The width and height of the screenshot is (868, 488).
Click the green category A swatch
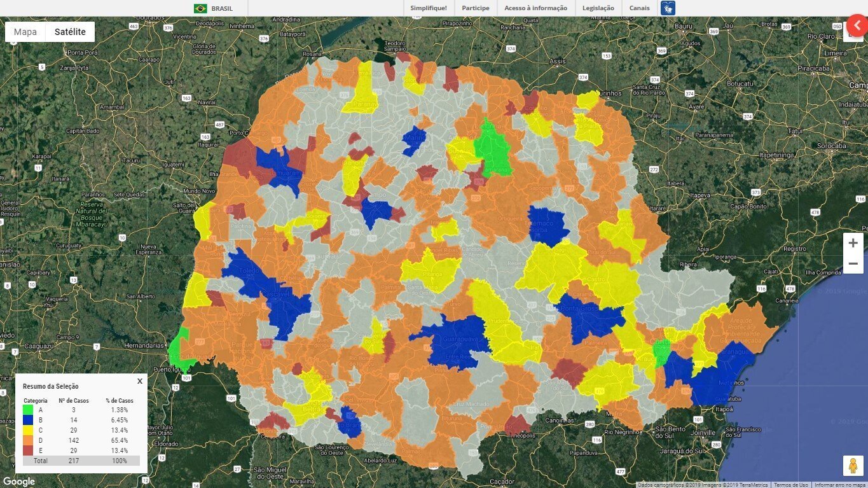point(28,410)
